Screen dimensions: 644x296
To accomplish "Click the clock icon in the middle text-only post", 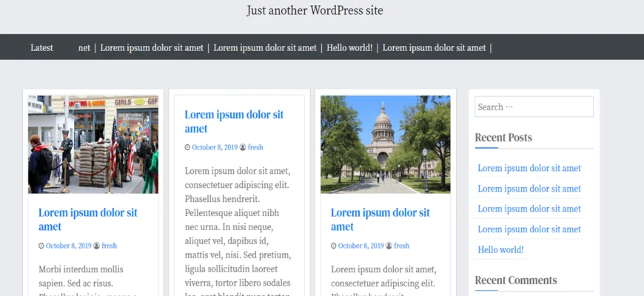I will tap(187, 147).
